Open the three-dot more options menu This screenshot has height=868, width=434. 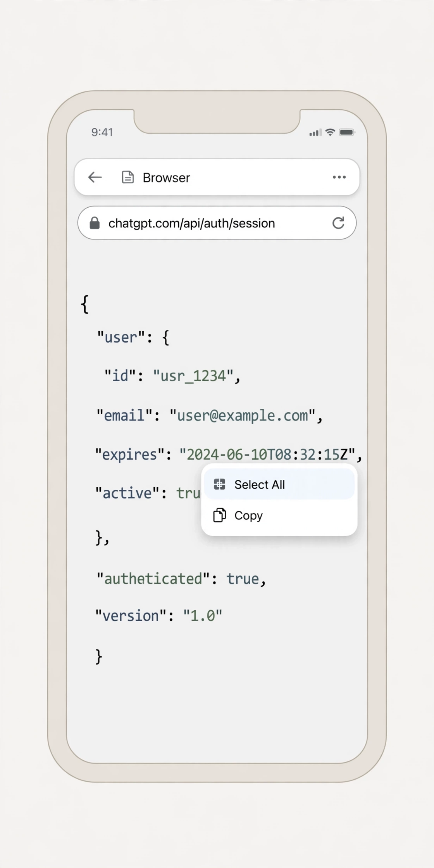point(339,177)
